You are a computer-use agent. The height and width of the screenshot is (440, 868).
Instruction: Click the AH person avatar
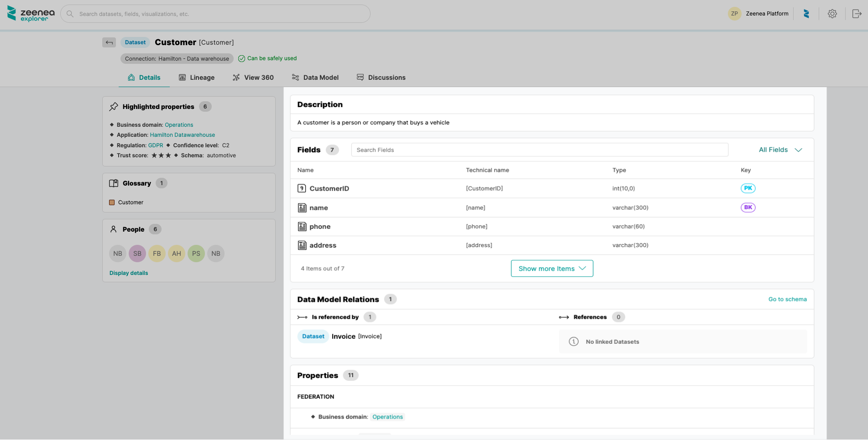click(x=177, y=254)
